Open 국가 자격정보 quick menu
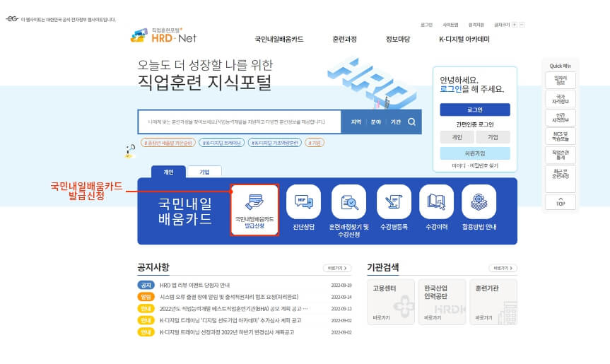The image size is (610, 364). [x=561, y=99]
